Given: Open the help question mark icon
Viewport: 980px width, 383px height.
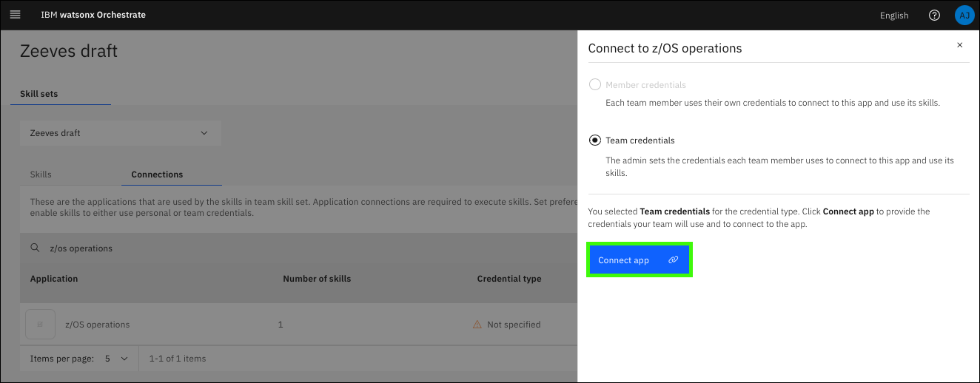Looking at the screenshot, I should click(x=934, y=16).
